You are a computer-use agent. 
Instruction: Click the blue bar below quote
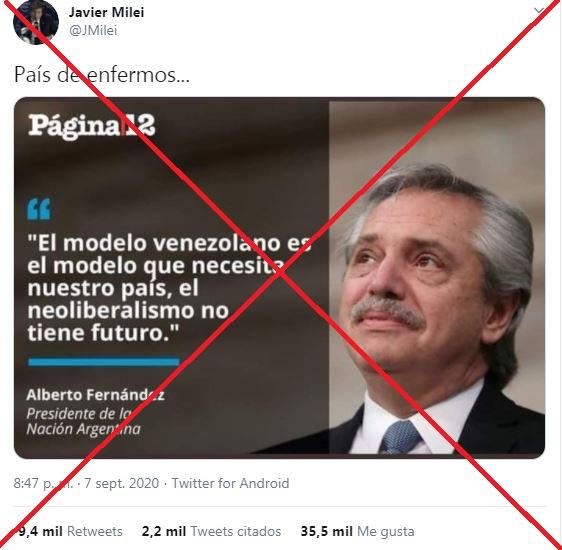coord(104,362)
